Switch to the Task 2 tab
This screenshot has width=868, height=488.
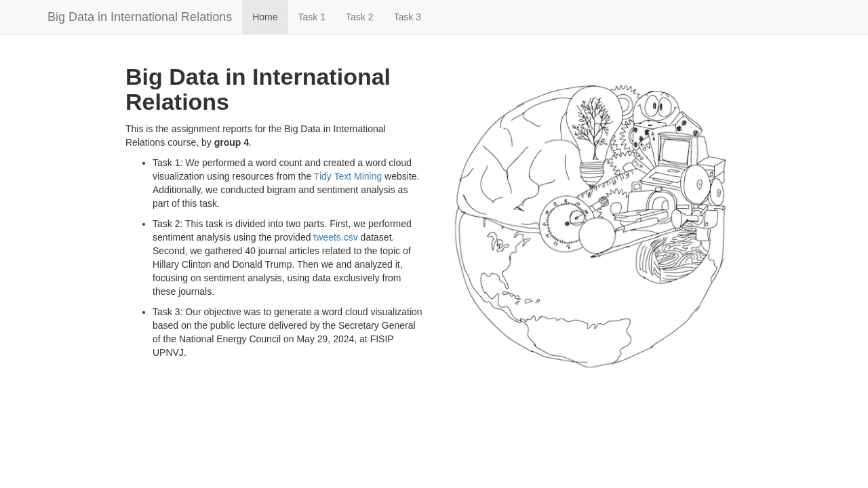[359, 17]
